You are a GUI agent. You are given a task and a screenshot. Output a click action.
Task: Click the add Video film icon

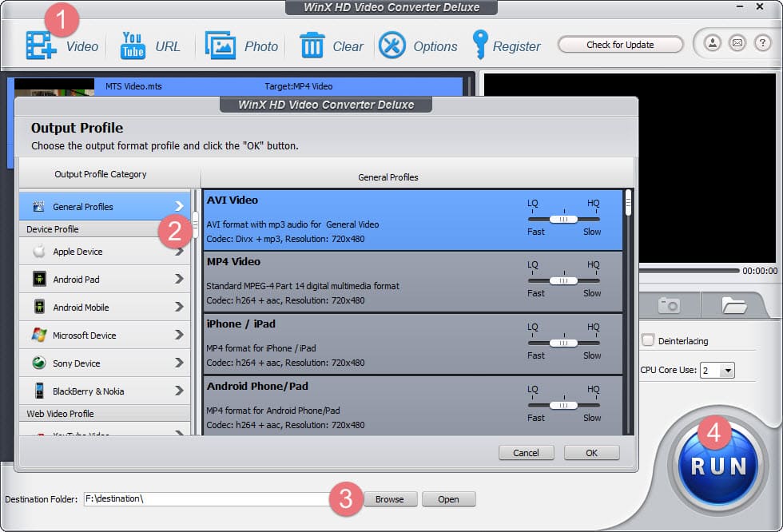[x=41, y=46]
